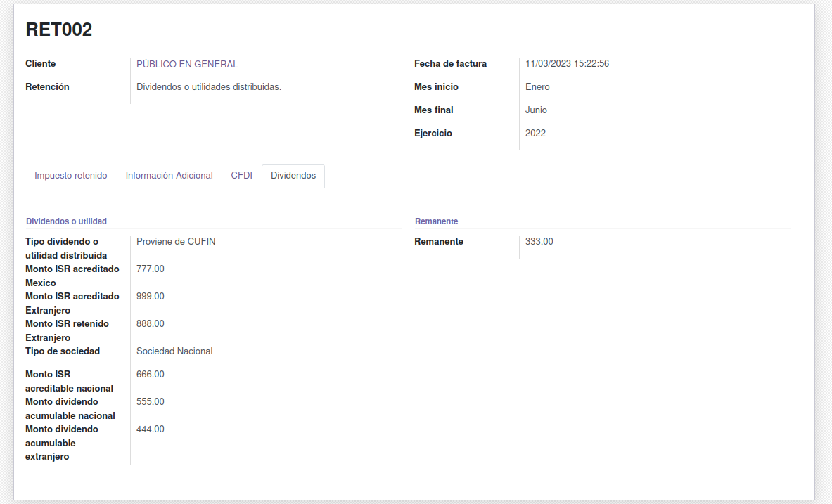
Task: Click the 444.00 dividendo acumulable extranjero amount
Action: point(150,429)
